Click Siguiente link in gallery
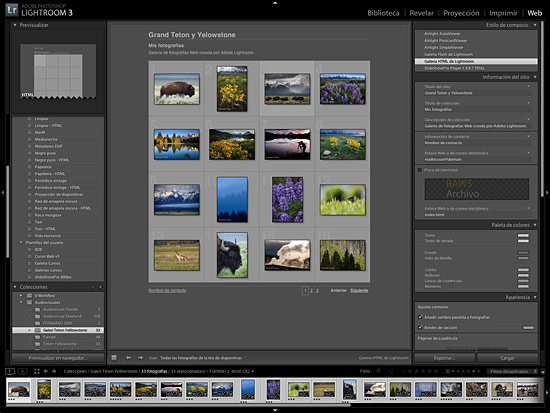This screenshot has height=413, width=550. click(x=359, y=291)
